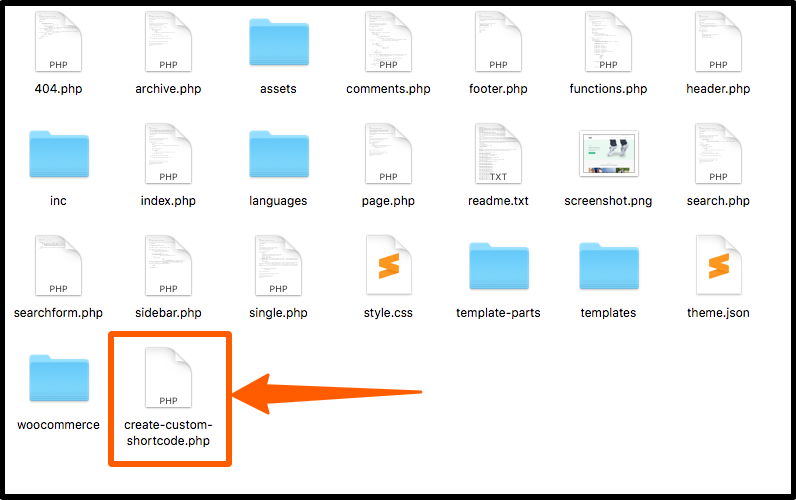The image size is (796, 500).
Task: Open the inc folder
Action: [59, 154]
